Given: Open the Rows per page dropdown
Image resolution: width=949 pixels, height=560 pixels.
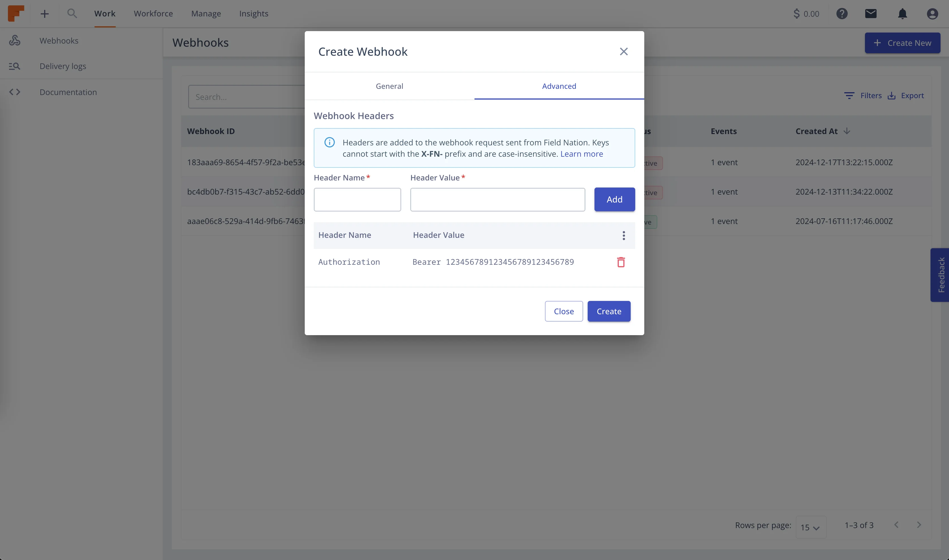Looking at the screenshot, I should coord(810,527).
